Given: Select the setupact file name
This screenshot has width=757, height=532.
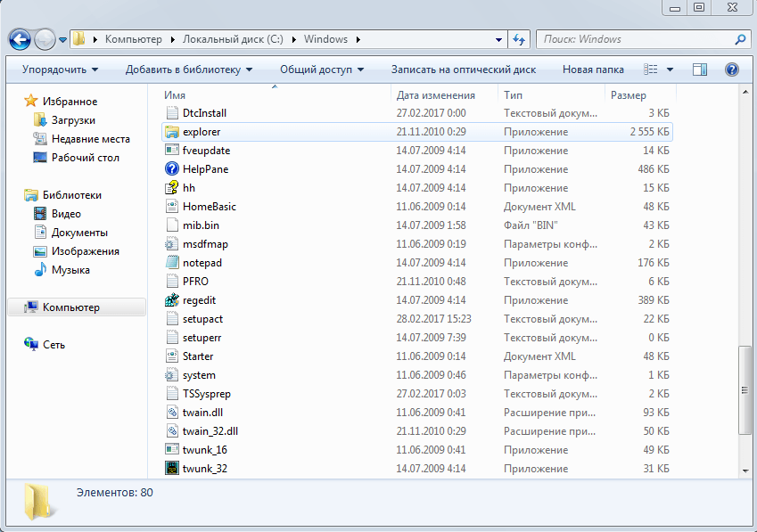Looking at the screenshot, I should 202,319.
